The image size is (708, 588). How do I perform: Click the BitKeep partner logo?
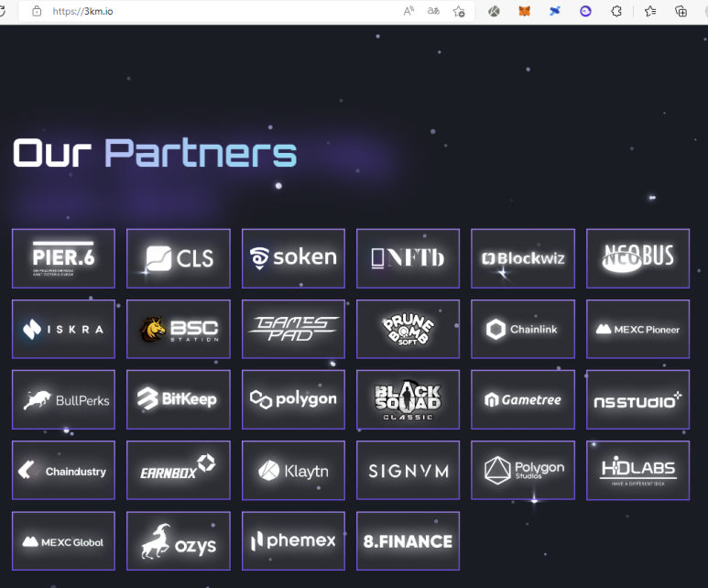point(179,399)
